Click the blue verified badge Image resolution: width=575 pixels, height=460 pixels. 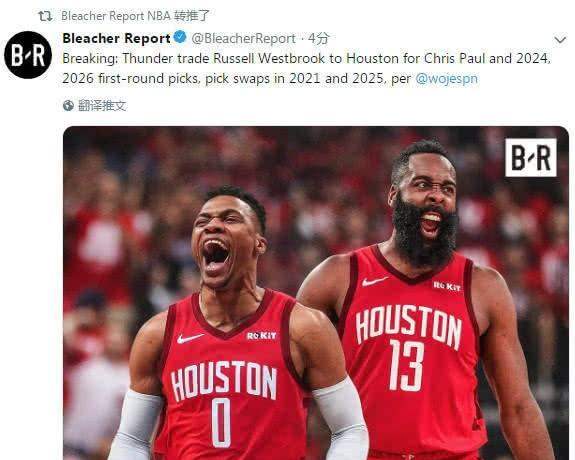coord(180,37)
